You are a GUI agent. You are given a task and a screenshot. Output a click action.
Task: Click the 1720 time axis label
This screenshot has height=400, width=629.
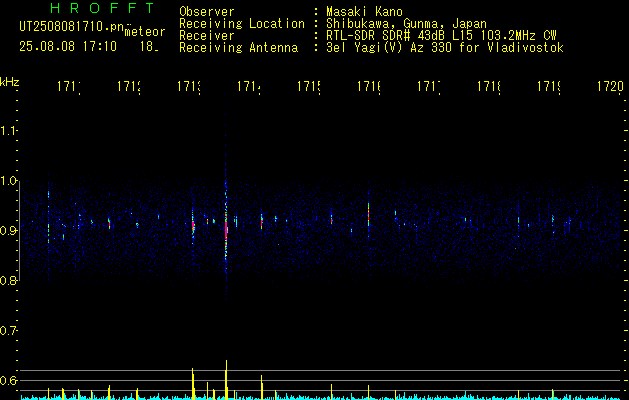pyautogui.click(x=611, y=86)
